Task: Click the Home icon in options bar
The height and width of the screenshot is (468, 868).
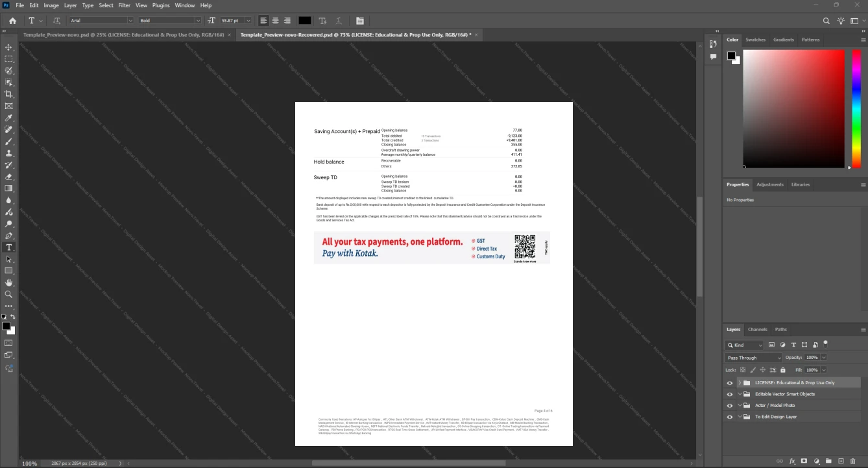Action: coord(12,21)
